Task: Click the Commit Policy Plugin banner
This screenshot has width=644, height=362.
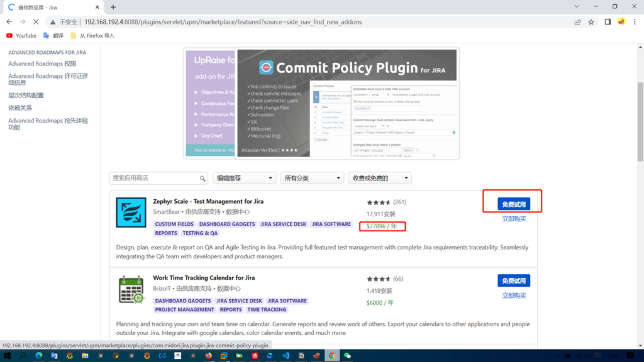Action: click(x=347, y=104)
